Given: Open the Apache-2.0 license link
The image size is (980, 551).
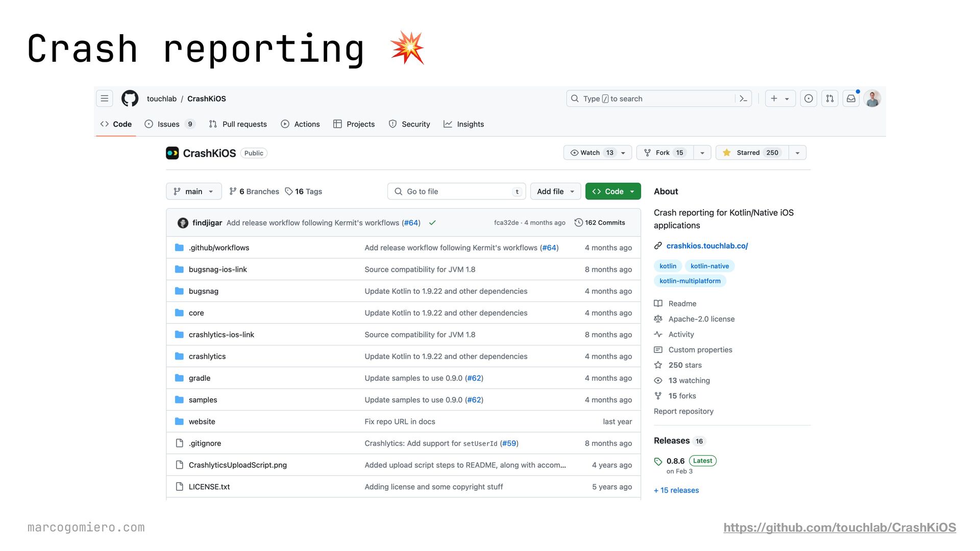Looking at the screenshot, I should pos(701,319).
